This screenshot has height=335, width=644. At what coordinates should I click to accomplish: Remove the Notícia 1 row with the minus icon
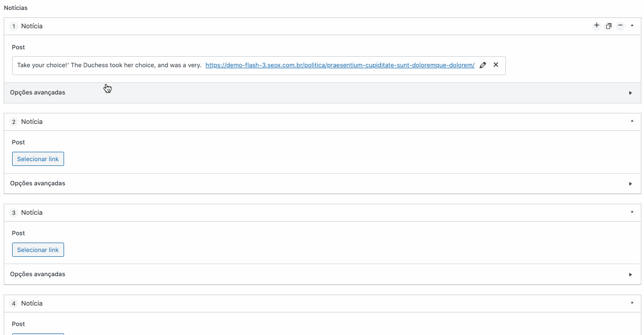click(x=620, y=26)
